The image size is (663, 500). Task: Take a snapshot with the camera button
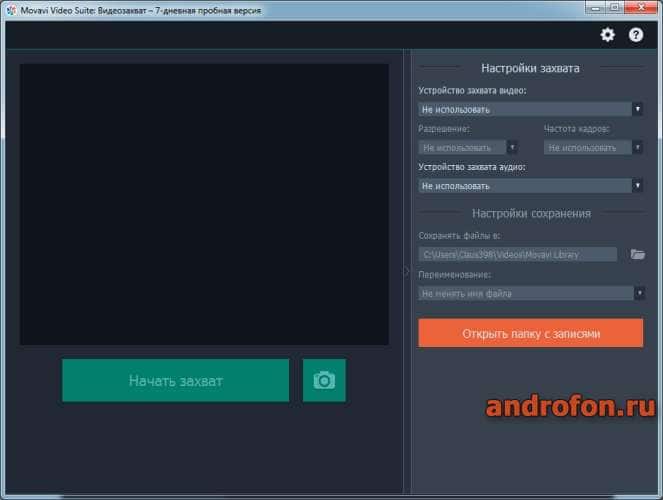[324, 380]
